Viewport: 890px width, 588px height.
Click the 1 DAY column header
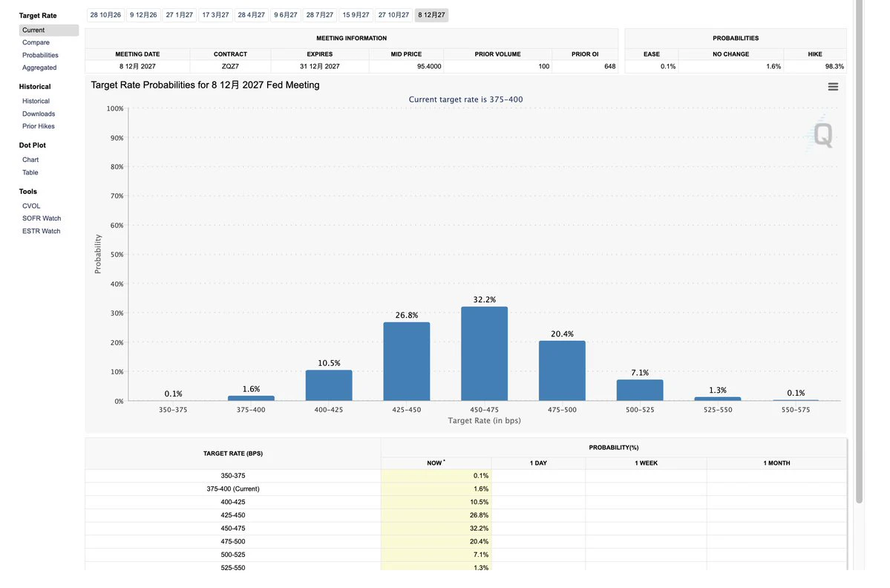pos(538,463)
